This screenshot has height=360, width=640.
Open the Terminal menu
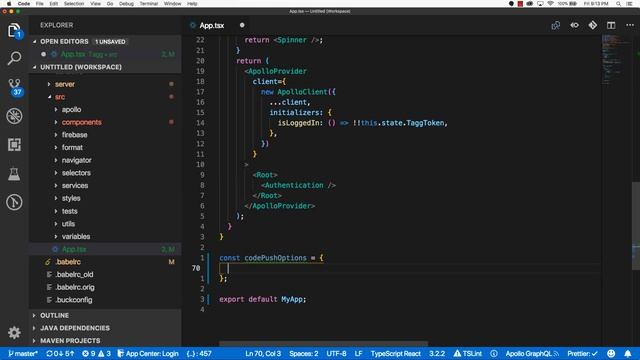tap(149, 4)
